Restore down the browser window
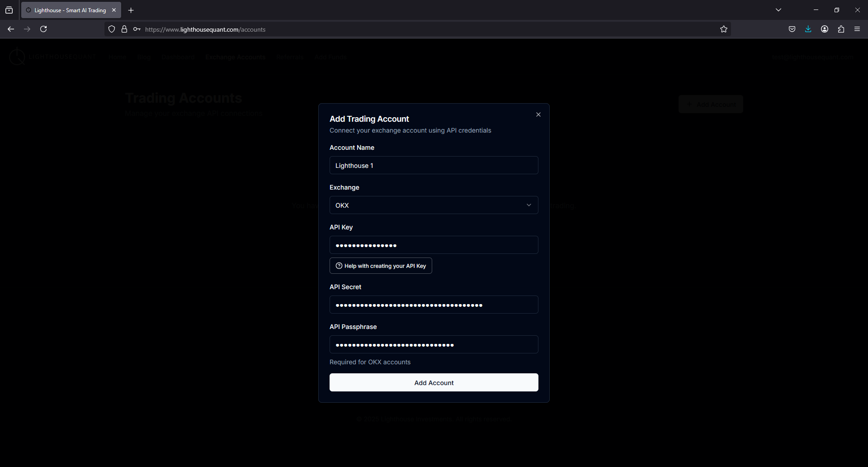This screenshot has height=467, width=868. point(837,10)
